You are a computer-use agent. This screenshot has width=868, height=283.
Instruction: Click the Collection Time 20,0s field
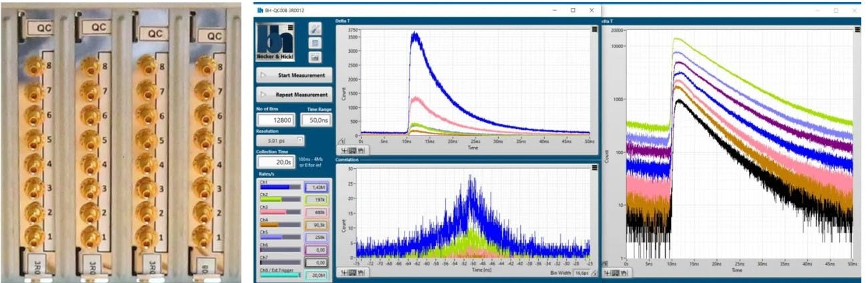276,162
